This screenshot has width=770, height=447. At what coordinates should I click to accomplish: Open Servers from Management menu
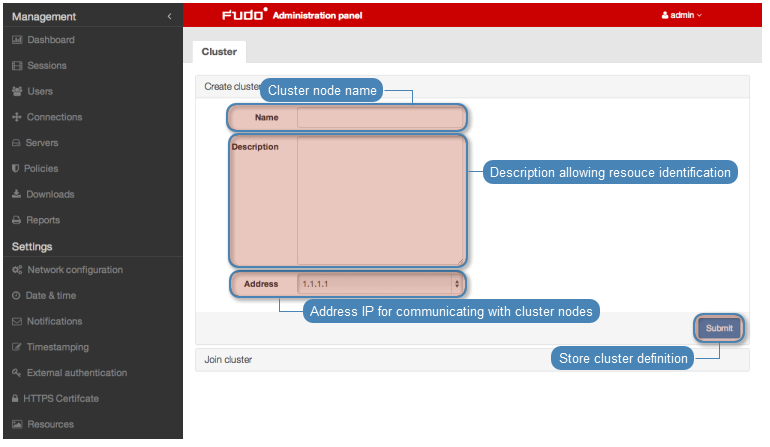tap(42, 143)
